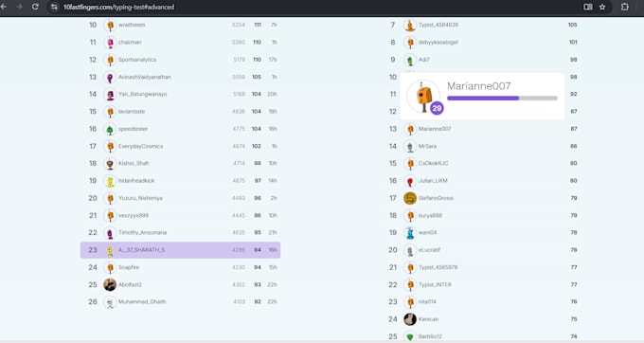This screenshot has height=343, width=644.
Task: Click Abolfazl2's photo avatar
Action: coord(110,284)
